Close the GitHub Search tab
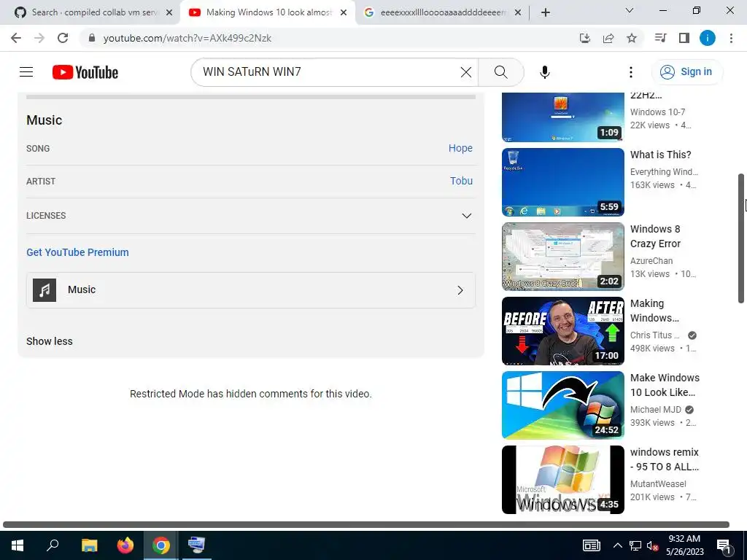The width and height of the screenshot is (747, 560). tap(169, 13)
